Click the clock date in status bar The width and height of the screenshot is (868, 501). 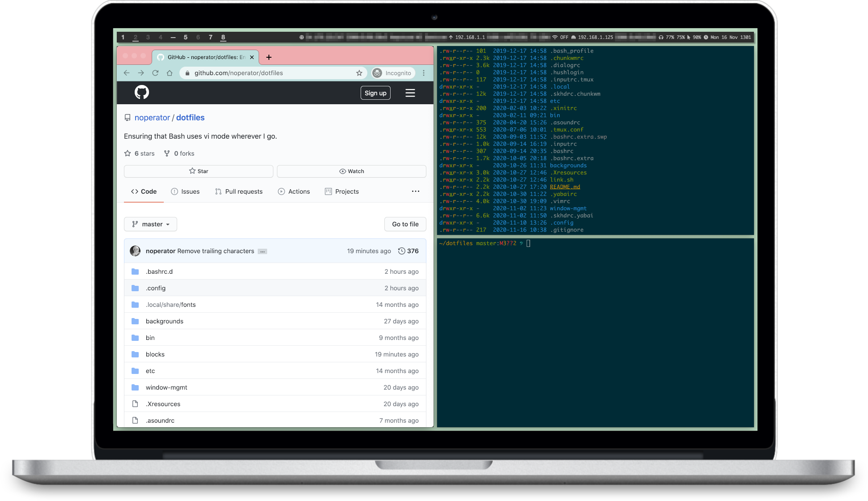728,37
